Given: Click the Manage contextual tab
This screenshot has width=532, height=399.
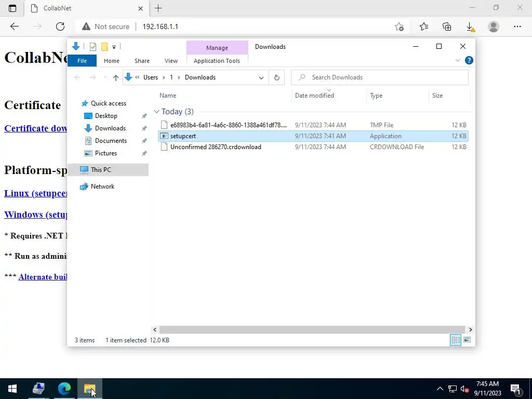Looking at the screenshot, I should coord(217,48).
